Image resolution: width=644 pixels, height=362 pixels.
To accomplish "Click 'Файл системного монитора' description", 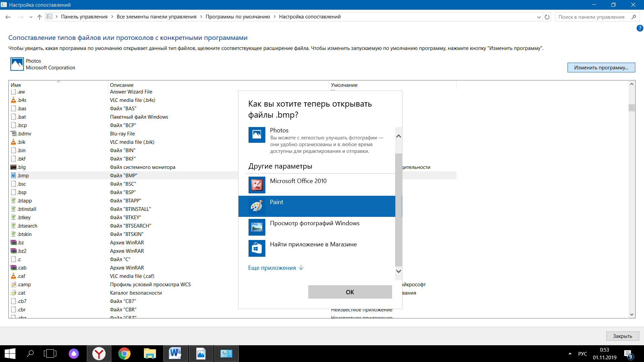I will [x=143, y=167].
